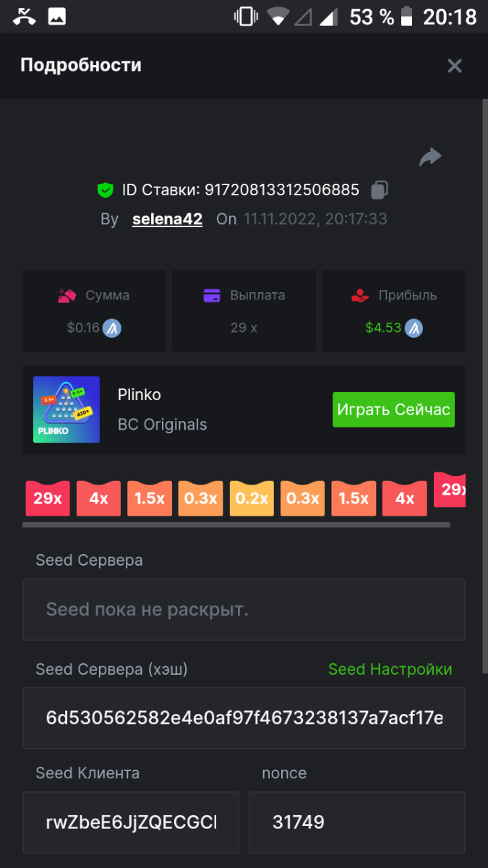Tap the green verified shield icon
The height and width of the screenshot is (868, 488).
tap(106, 190)
